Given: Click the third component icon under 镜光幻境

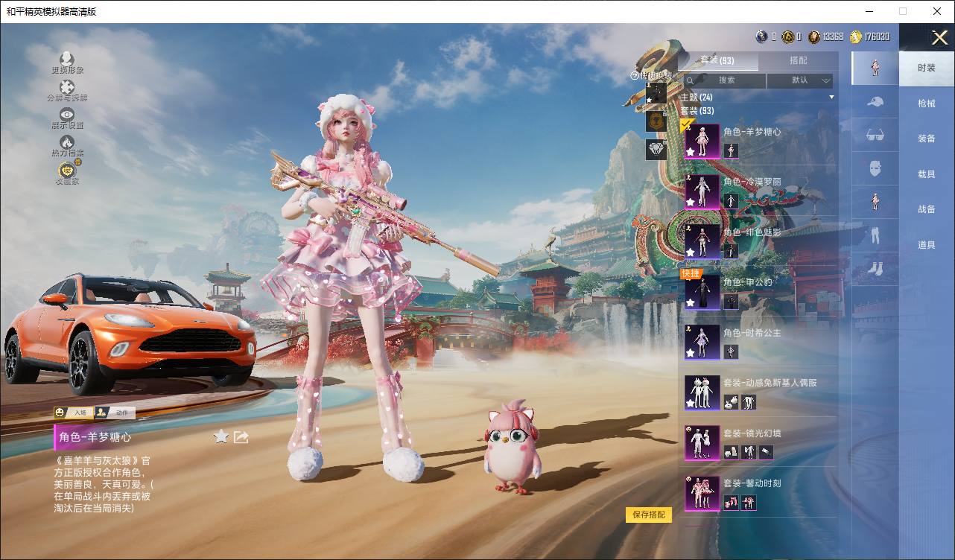Looking at the screenshot, I should 767,452.
